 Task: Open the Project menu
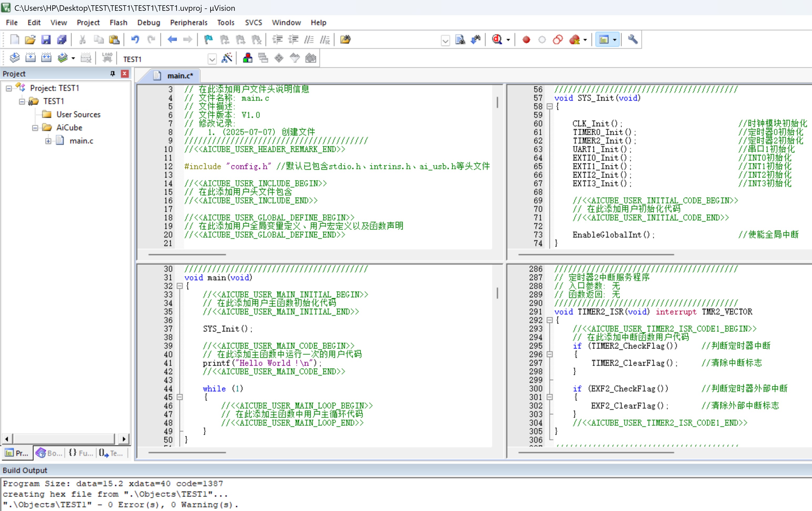[88, 23]
